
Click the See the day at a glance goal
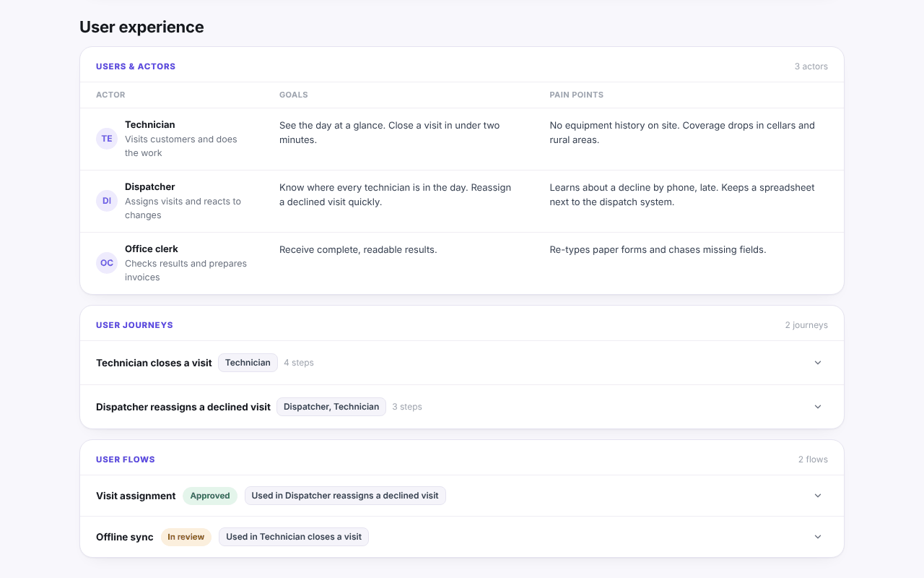click(390, 133)
